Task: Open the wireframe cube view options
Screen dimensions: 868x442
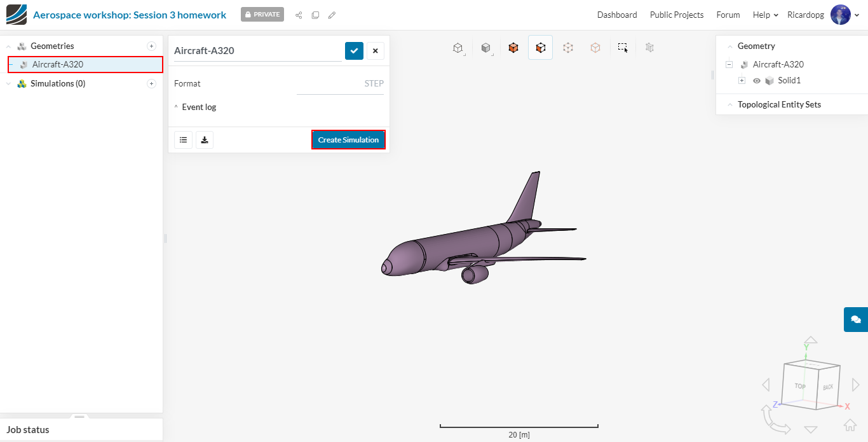Action: coord(458,48)
